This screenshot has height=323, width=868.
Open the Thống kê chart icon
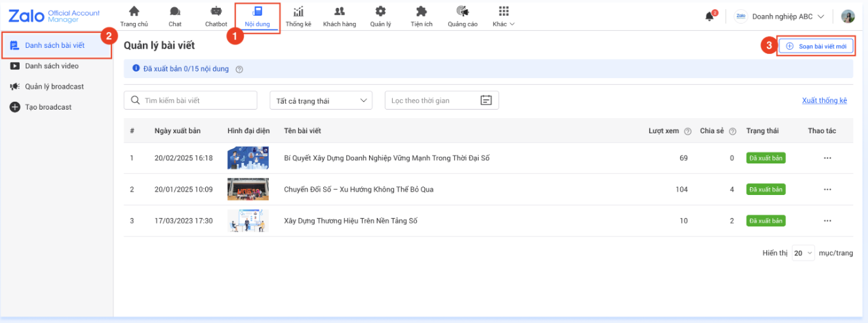(298, 11)
